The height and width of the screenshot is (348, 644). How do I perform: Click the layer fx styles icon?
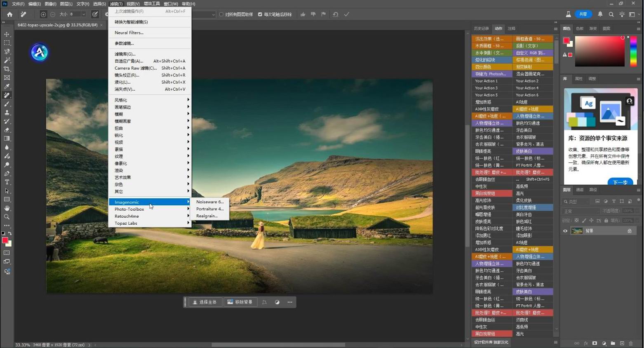coord(586,343)
